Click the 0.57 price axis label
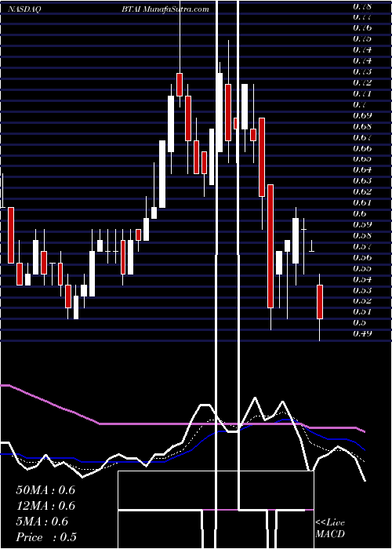This screenshot has width=392, height=549. [x=362, y=246]
